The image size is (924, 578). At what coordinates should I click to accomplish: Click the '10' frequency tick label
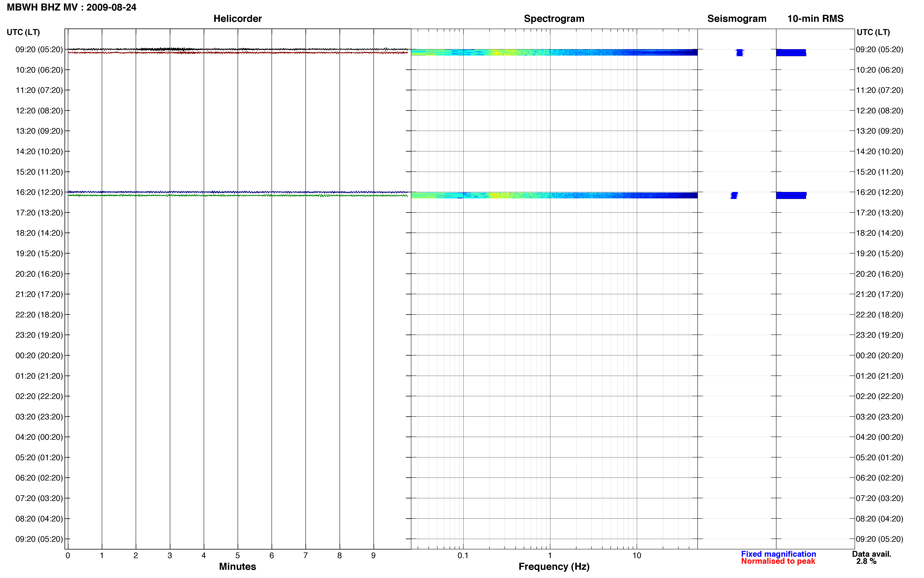(x=636, y=555)
